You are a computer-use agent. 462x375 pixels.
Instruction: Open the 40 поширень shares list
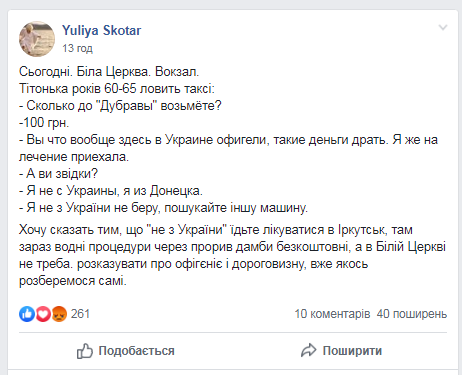[x=412, y=314]
